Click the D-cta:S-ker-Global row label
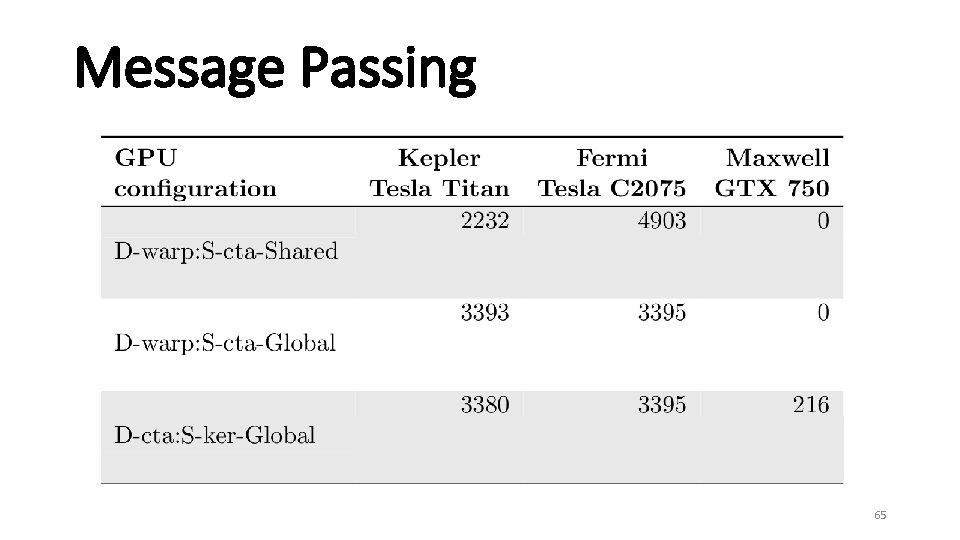 [x=215, y=435]
